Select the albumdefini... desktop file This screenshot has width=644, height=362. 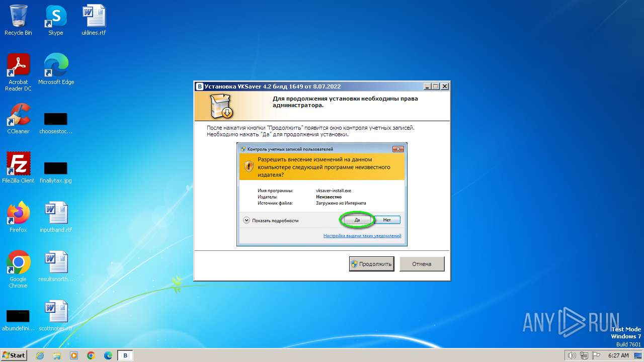tap(18, 321)
